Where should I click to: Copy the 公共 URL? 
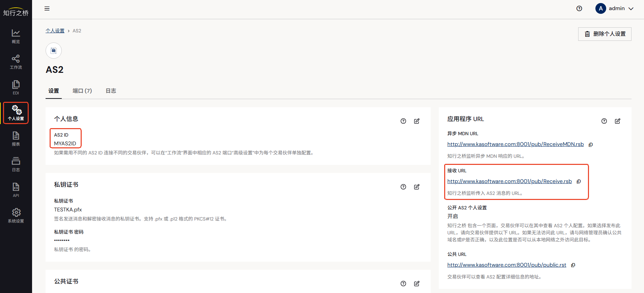(x=573, y=265)
